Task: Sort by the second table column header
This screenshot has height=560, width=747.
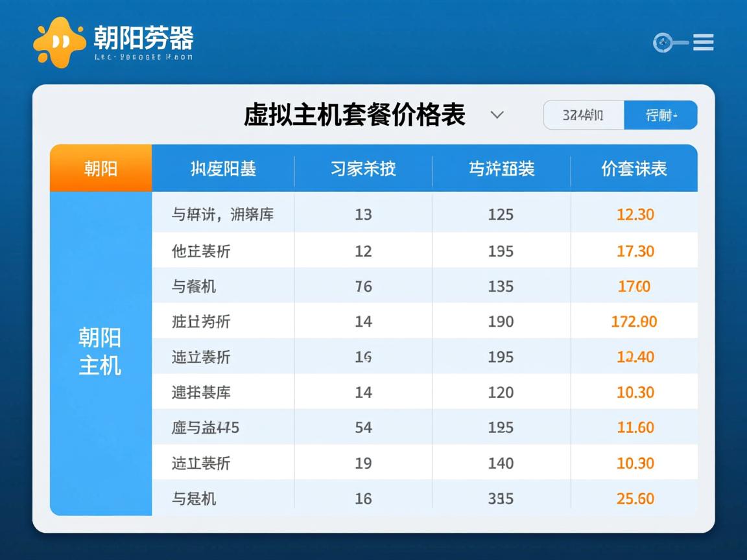Action: coord(223,169)
